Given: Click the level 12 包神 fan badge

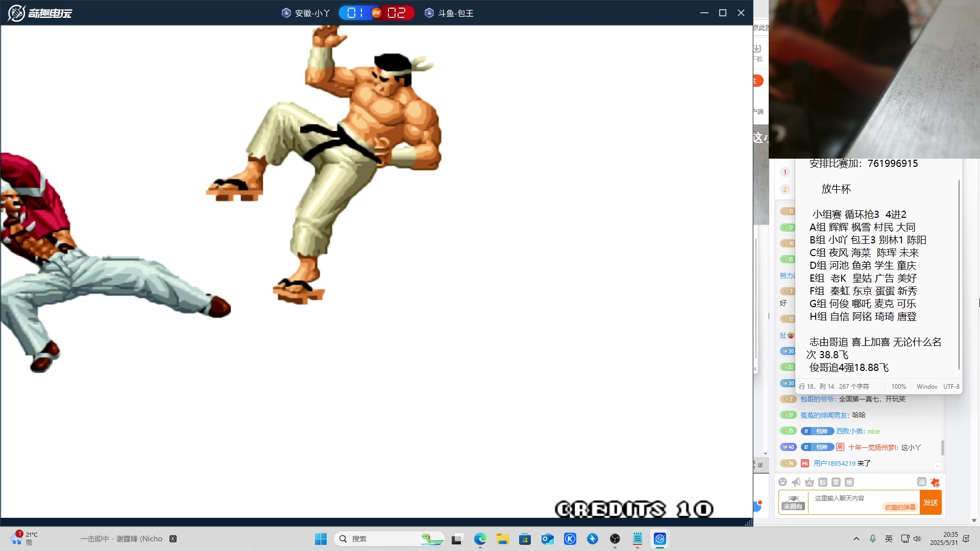Looking at the screenshot, I should (817, 447).
